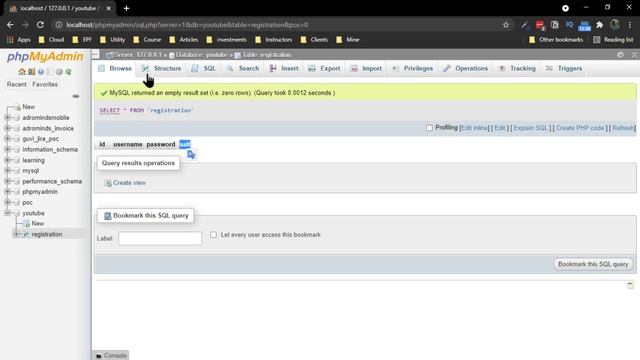This screenshot has width=640, height=360.
Task: Open the Operations tab
Action: click(x=466, y=69)
